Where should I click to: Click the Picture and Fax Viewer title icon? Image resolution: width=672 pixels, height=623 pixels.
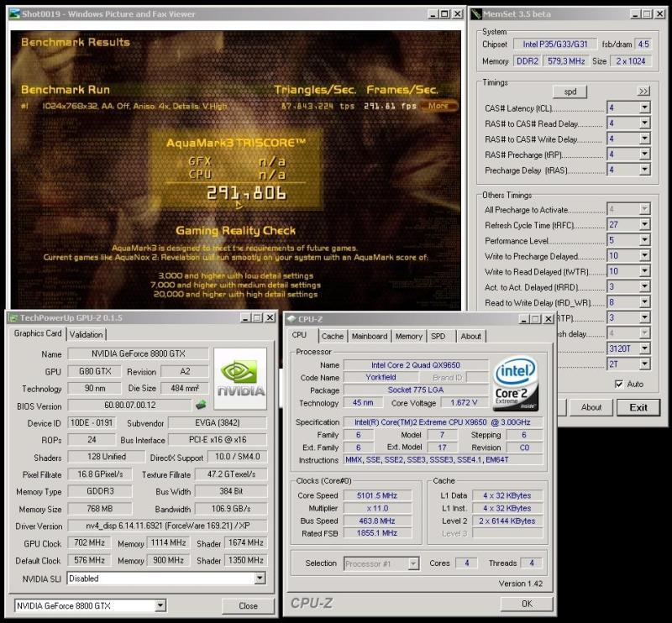click(14, 13)
